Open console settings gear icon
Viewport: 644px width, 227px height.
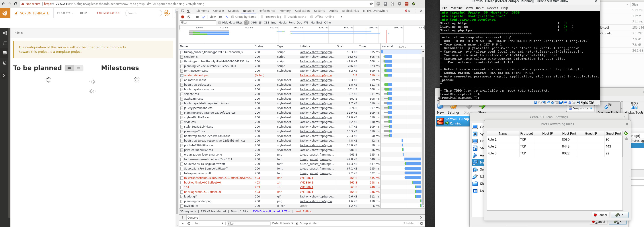[421, 223]
